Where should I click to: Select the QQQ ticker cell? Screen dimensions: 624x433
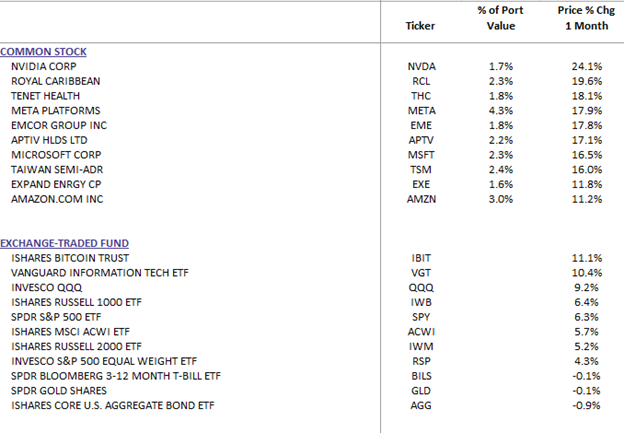click(421, 287)
